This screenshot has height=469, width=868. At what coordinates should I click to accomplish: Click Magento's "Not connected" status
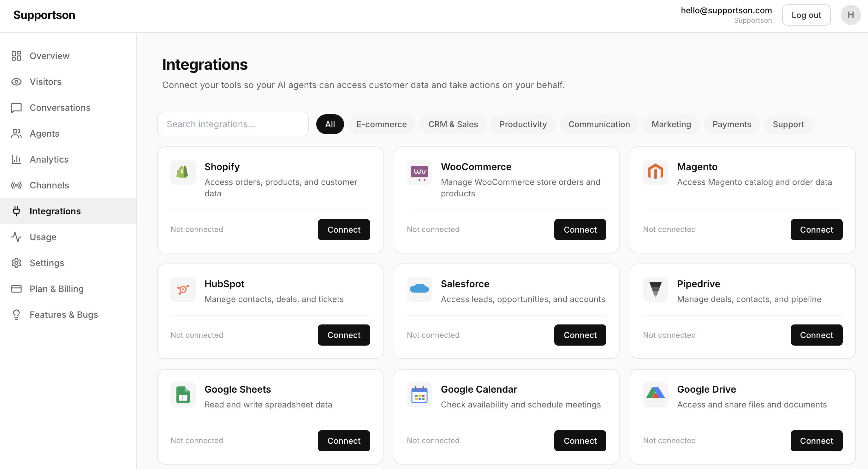[669, 229]
